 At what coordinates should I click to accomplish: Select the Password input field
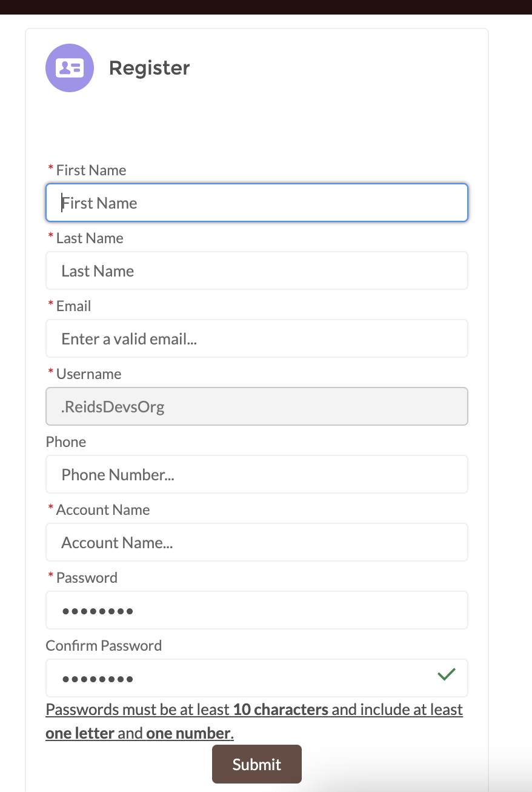[256, 610]
